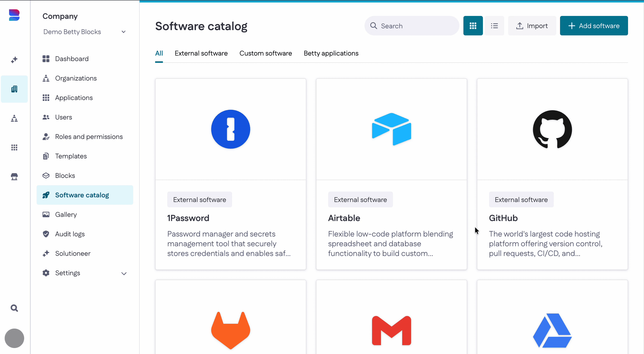Open the user avatar circle
Image resolution: width=644 pixels, height=354 pixels.
point(14,338)
